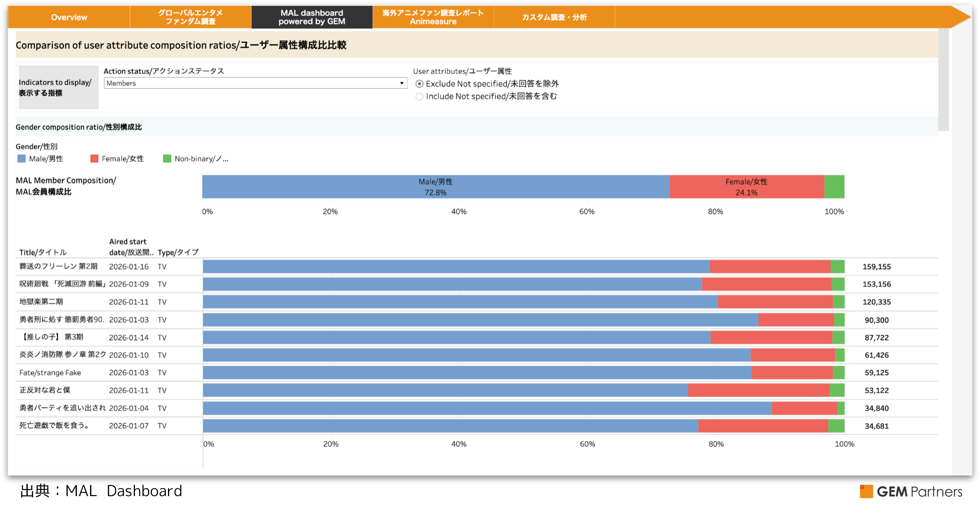
Task: Open the Action status Members dropdown
Action: pos(251,83)
